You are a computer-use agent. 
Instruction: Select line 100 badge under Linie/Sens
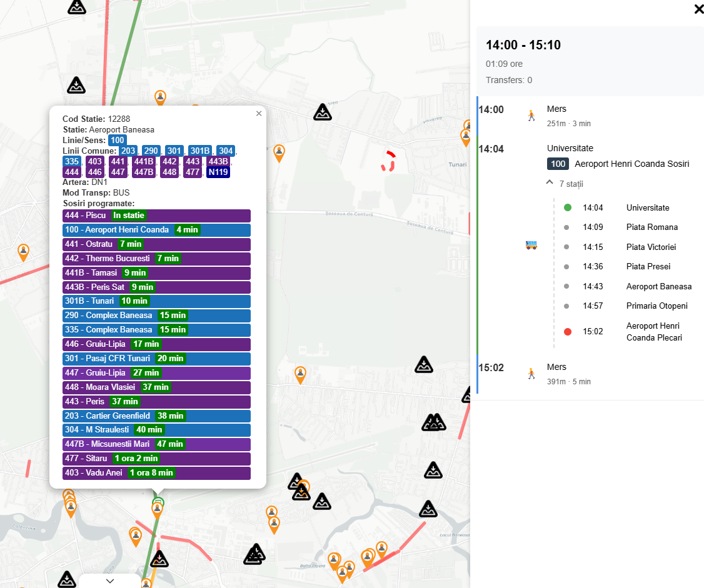117,140
